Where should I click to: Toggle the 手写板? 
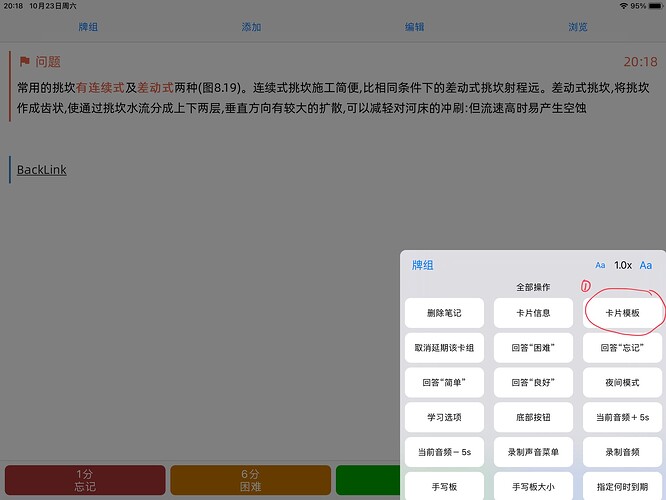pos(444,486)
